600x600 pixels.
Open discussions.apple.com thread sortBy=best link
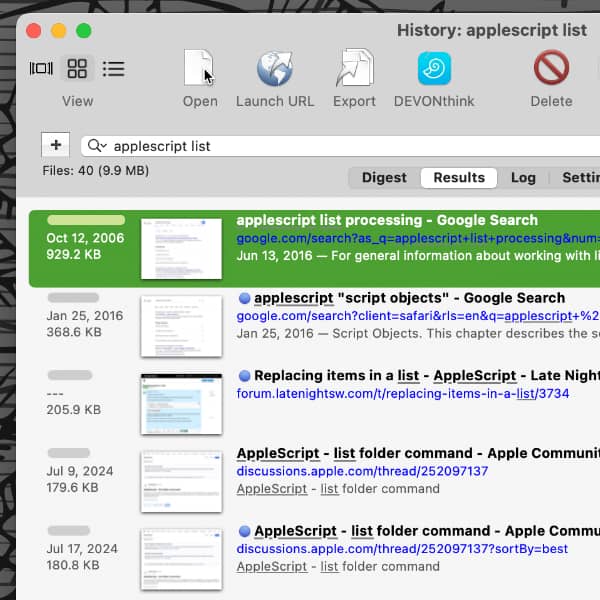point(402,549)
